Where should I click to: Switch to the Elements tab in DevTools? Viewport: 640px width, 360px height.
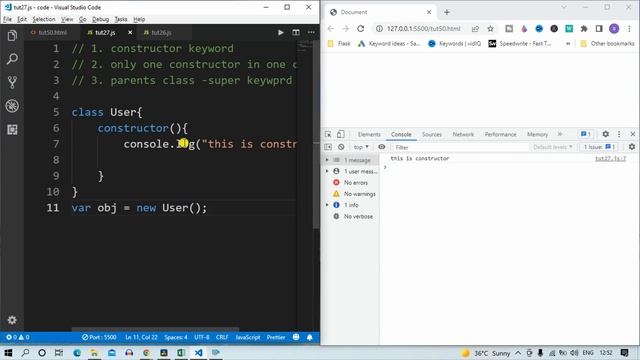pyautogui.click(x=369, y=134)
